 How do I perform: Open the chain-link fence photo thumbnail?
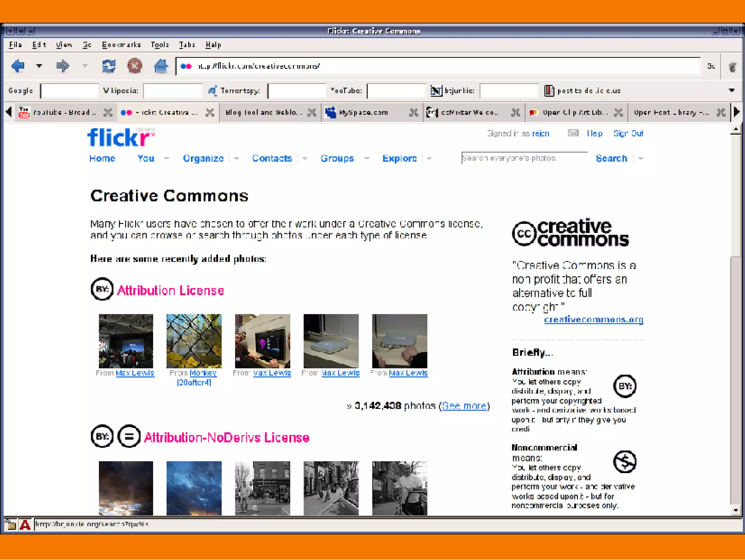[194, 341]
